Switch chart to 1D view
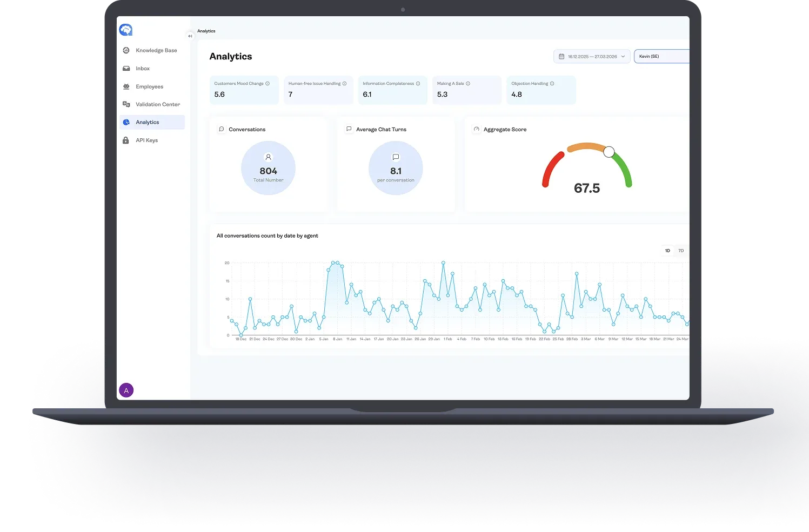The height and width of the screenshot is (532, 809). tap(667, 251)
